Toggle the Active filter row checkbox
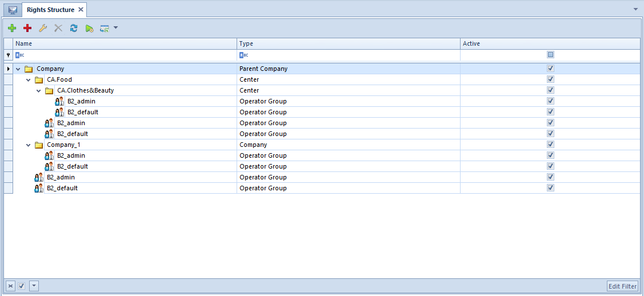The width and height of the screenshot is (644, 296). (x=551, y=55)
